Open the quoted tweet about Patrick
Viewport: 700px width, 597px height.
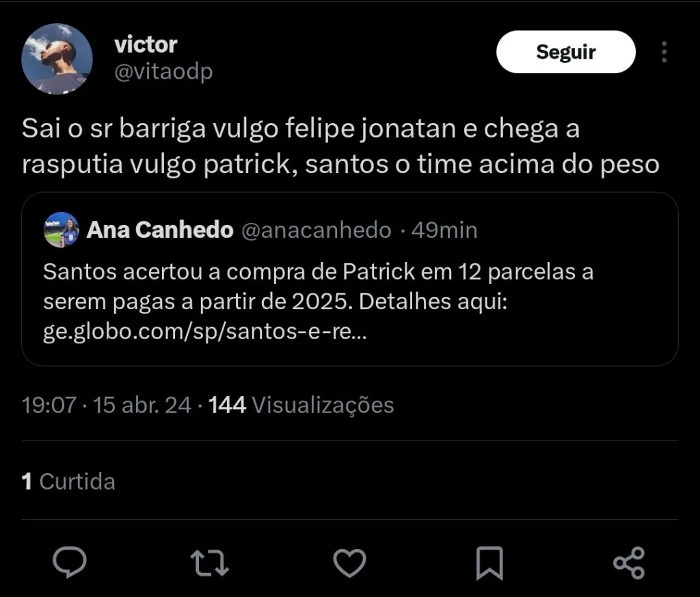(349, 301)
